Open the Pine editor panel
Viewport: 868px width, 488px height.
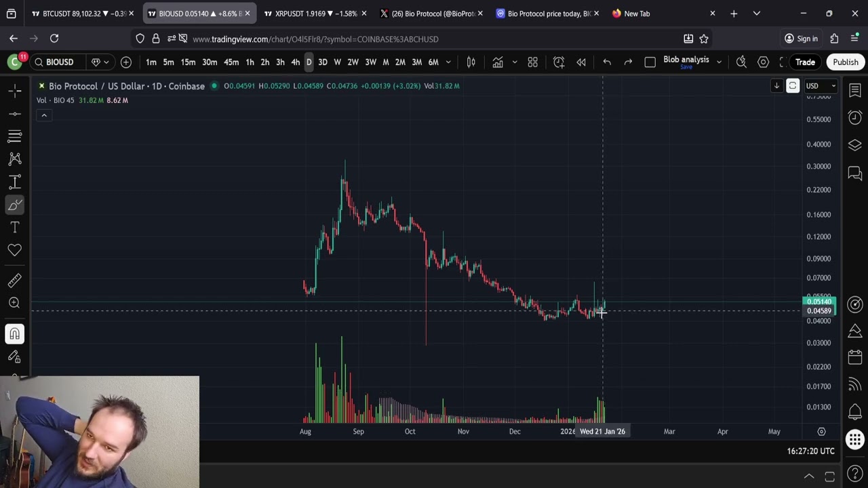click(854, 331)
